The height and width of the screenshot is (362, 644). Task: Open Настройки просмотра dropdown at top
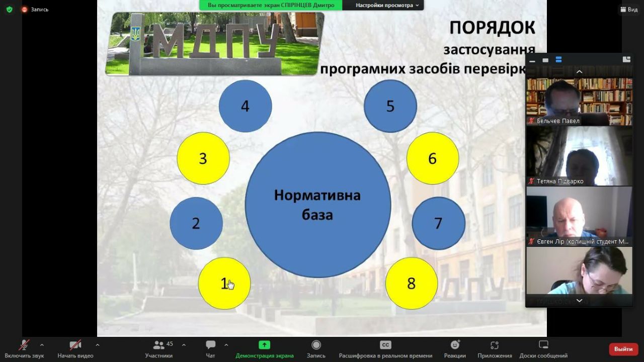pyautogui.click(x=387, y=5)
